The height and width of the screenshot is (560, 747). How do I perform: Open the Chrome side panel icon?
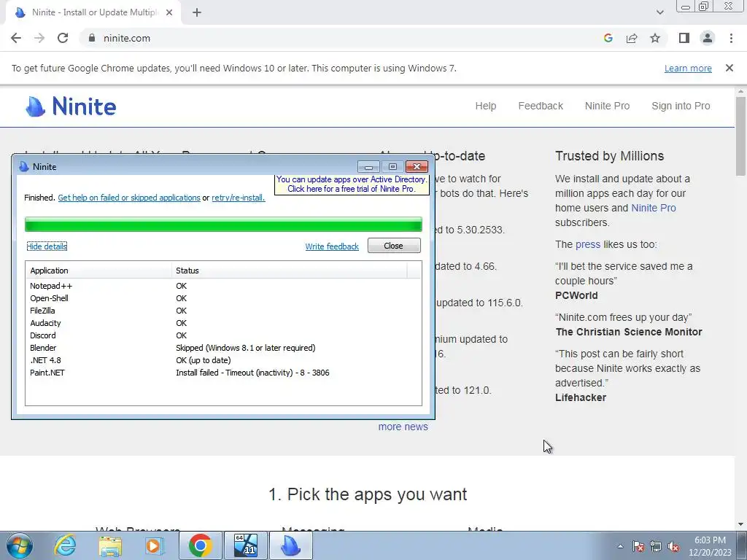[684, 38]
